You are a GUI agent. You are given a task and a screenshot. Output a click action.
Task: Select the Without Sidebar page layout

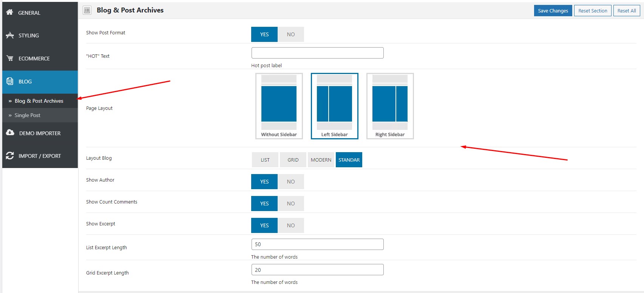(279, 106)
